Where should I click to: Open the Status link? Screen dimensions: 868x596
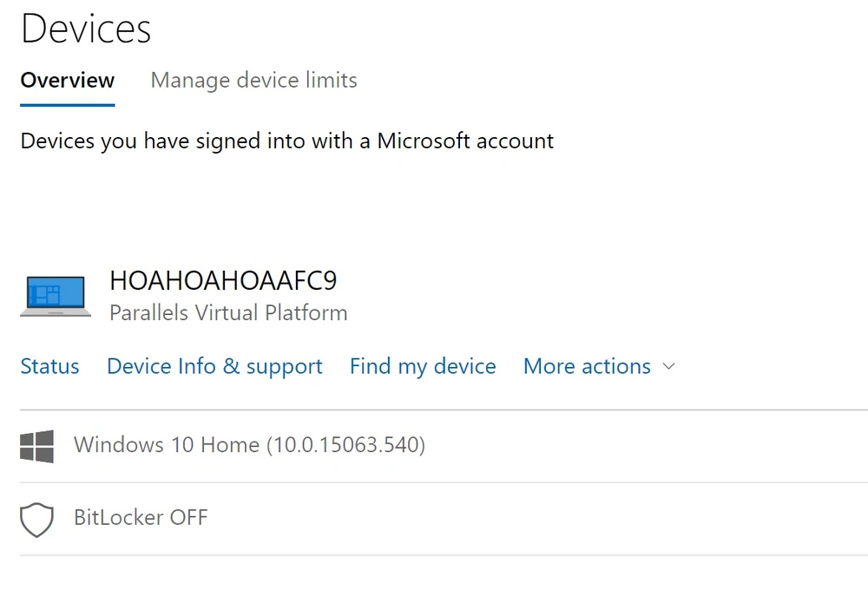tap(49, 366)
